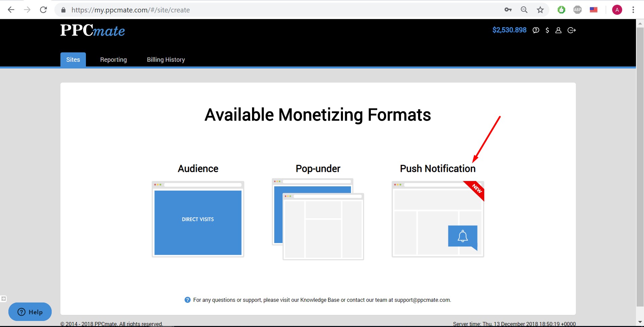Choose the Pop-under format thumbnail
Viewport: 644px width, 327px height.
(318, 219)
